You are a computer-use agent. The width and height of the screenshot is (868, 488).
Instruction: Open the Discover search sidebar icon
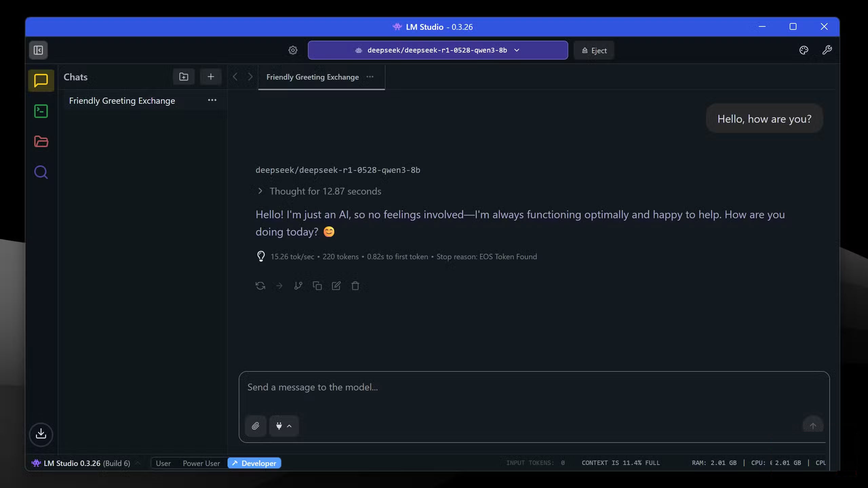[x=41, y=172]
